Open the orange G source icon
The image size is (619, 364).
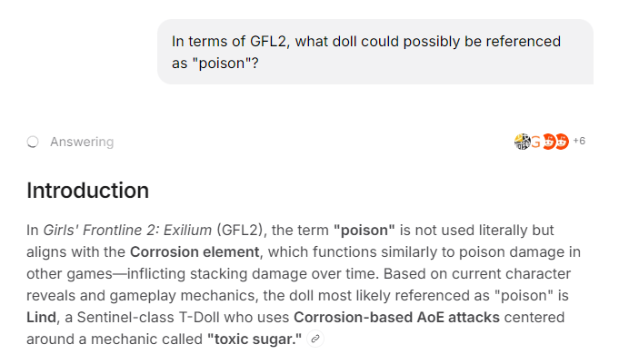click(x=535, y=142)
